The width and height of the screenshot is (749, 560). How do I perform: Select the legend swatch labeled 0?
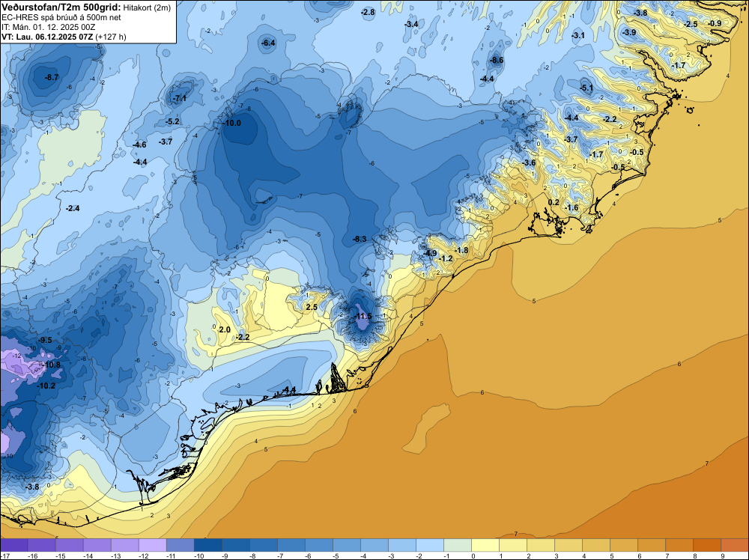[485, 545]
